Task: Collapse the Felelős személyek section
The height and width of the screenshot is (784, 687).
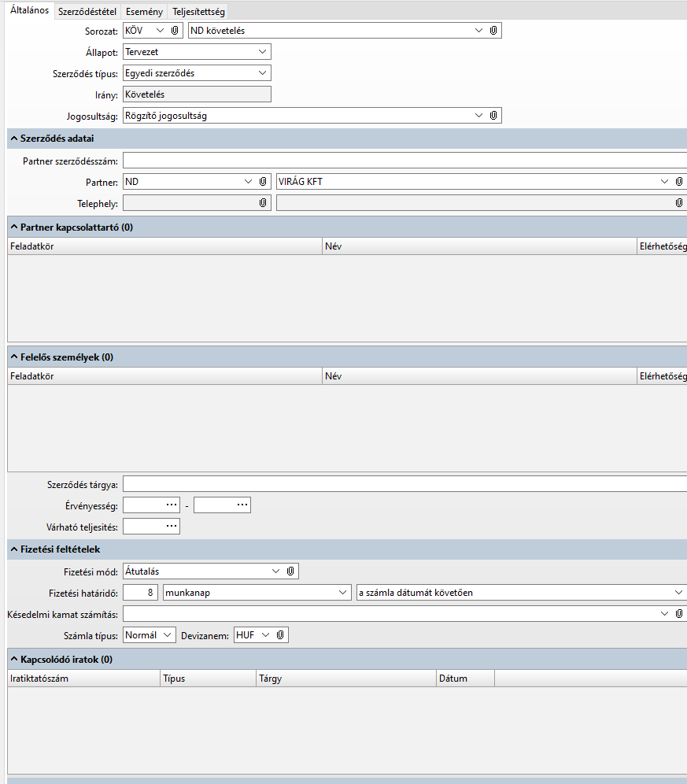Action: (x=14, y=357)
